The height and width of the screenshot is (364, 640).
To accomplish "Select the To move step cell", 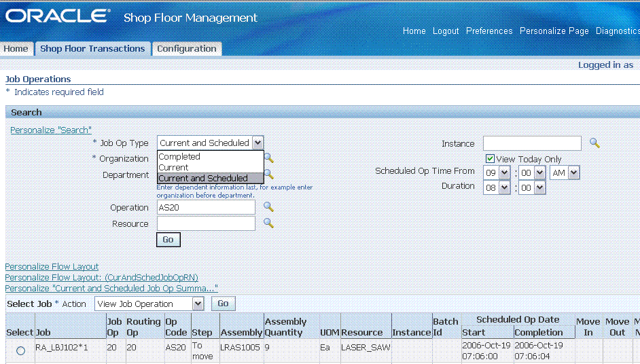I will click(x=205, y=351).
